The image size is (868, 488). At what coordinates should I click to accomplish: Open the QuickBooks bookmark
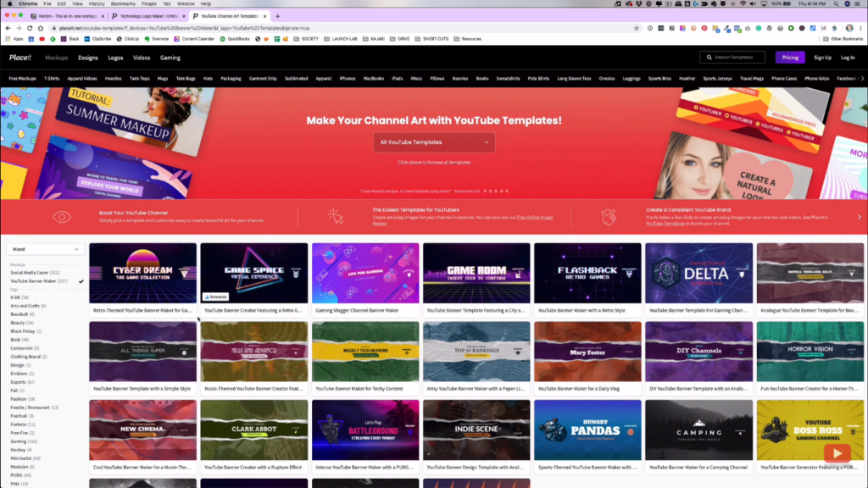tap(235, 39)
